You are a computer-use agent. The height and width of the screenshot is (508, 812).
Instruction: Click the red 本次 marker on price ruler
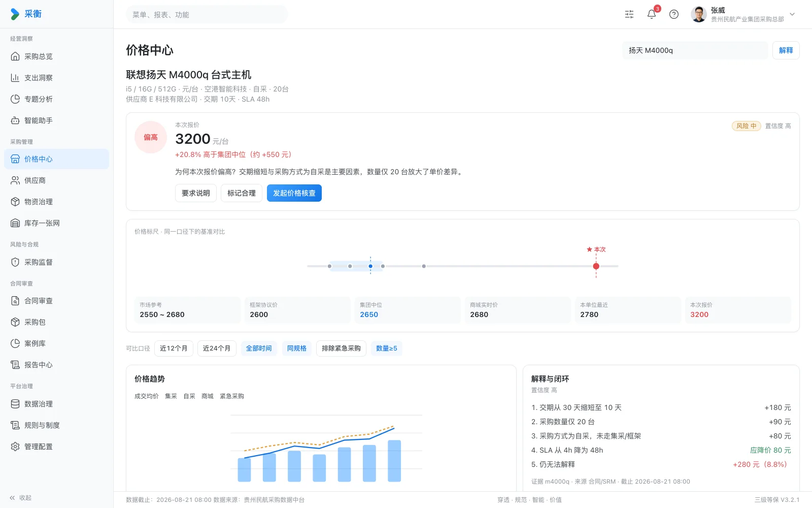(x=596, y=266)
